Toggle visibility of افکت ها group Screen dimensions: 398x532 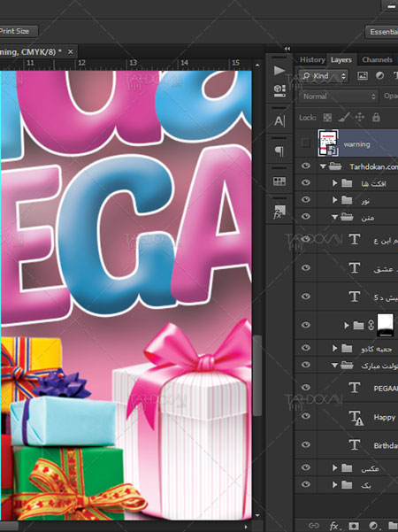305,182
